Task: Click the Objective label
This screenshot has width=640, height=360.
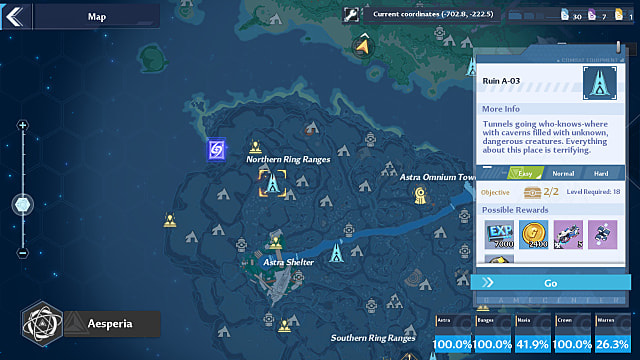Action: [x=495, y=192]
